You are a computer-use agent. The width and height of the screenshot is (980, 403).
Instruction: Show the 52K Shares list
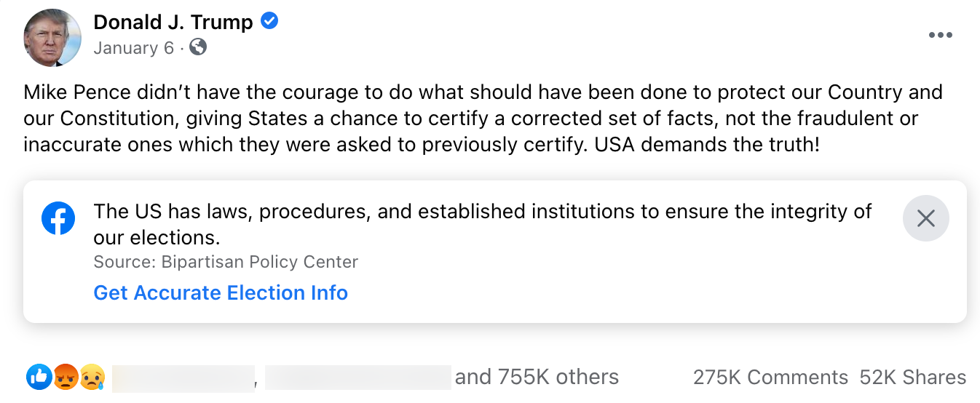(913, 378)
